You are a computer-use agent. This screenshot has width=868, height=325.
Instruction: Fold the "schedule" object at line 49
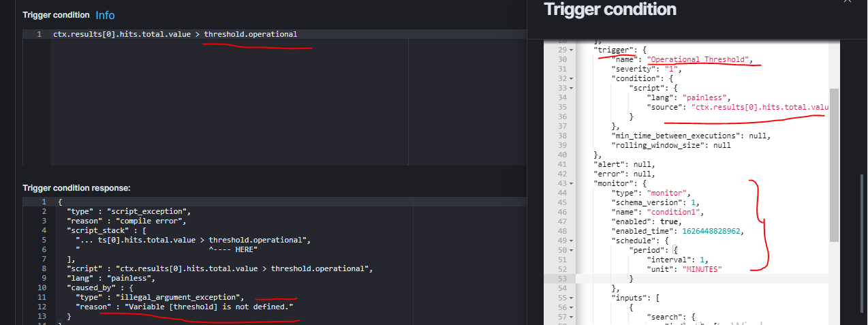pyautogui.click(x=571, y=241)
